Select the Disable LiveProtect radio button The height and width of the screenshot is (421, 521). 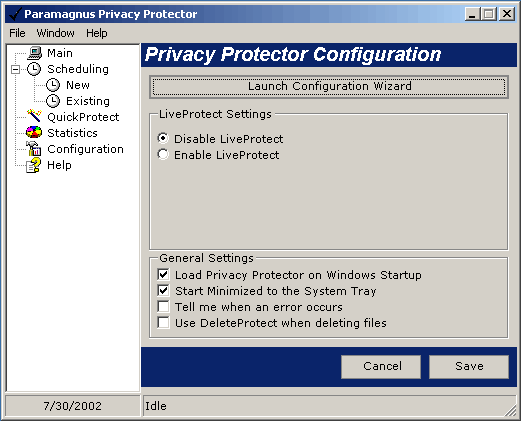163,138
